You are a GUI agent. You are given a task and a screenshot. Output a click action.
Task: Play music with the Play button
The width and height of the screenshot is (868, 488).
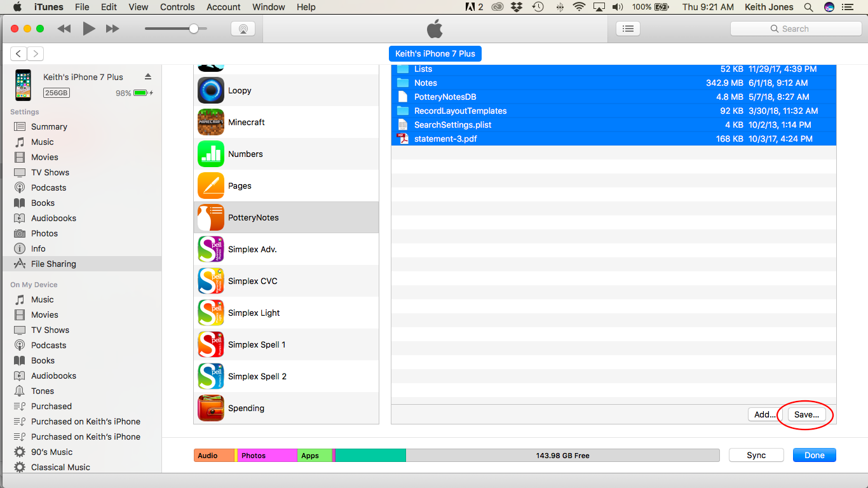(89, 29)
